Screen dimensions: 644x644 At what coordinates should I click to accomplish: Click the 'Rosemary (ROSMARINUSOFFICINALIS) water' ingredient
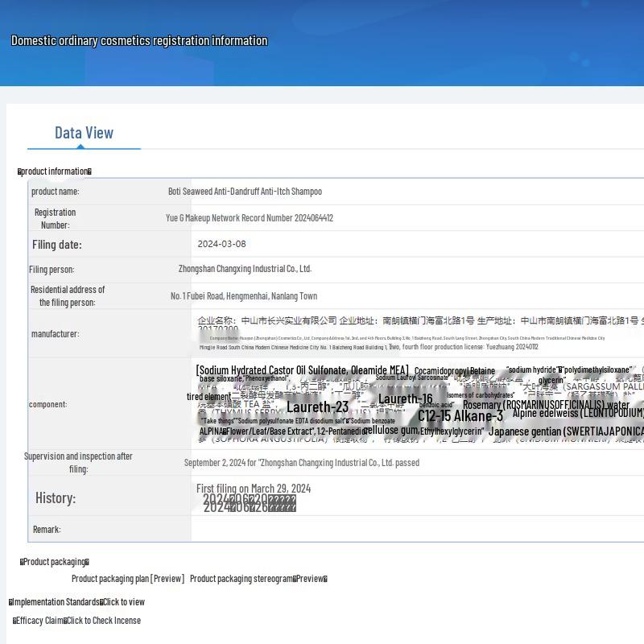point(546,405)
